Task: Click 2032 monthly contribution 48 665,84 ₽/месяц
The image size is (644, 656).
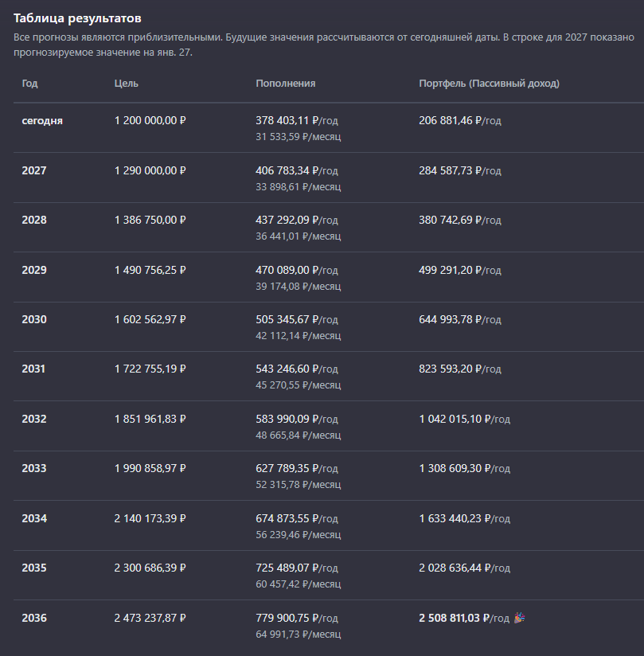Action: pos(298,435)
